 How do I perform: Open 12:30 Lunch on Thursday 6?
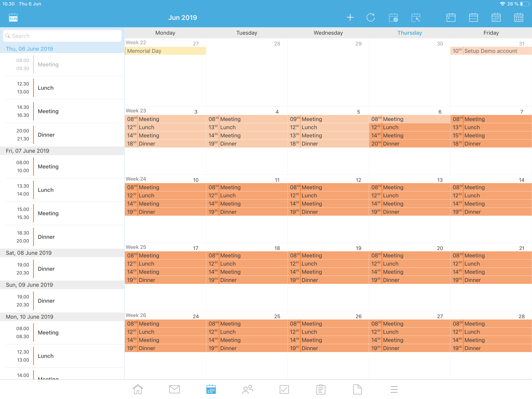[x=410, y=127]
